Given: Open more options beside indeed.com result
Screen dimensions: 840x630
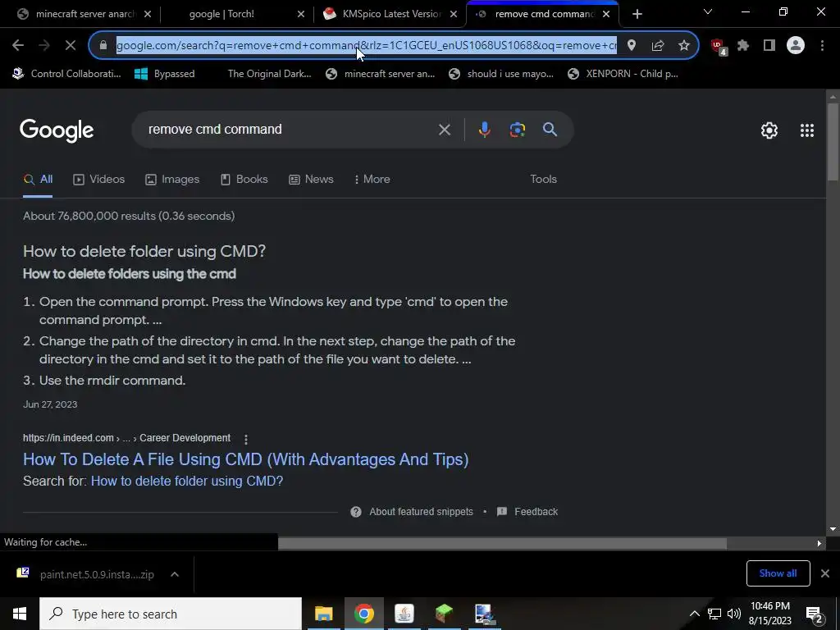Looking at the screenshot, I should pyautogui.click(x=246, y=440).
